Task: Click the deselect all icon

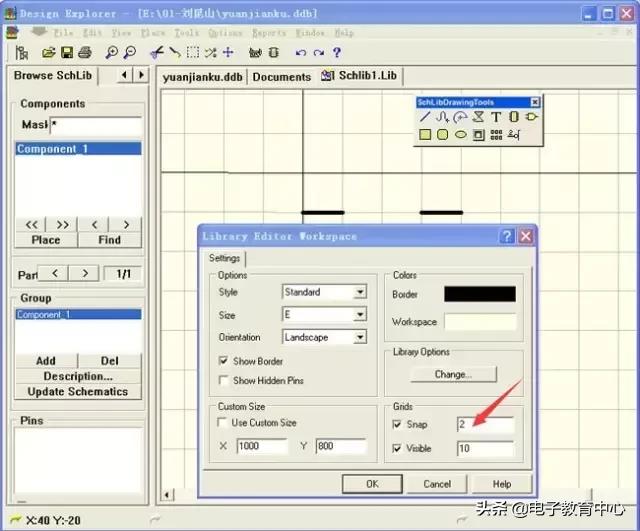Action: point(211,52)
